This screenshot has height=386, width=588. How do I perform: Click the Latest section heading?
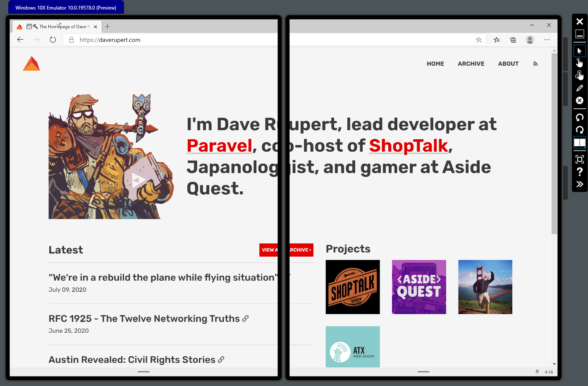click(x=66, y=250)
